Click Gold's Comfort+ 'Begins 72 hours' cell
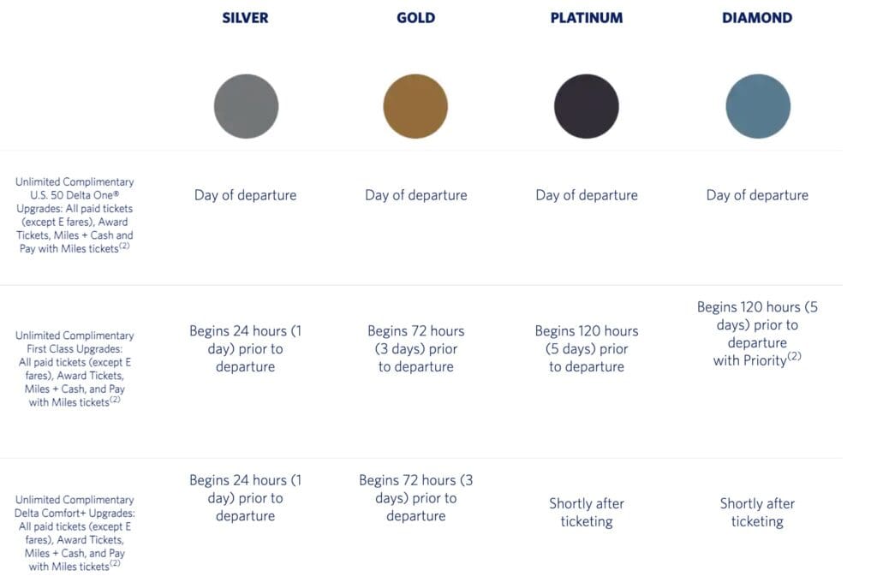Viewport: 877px width, 588px height. click(x=416, y=498)
